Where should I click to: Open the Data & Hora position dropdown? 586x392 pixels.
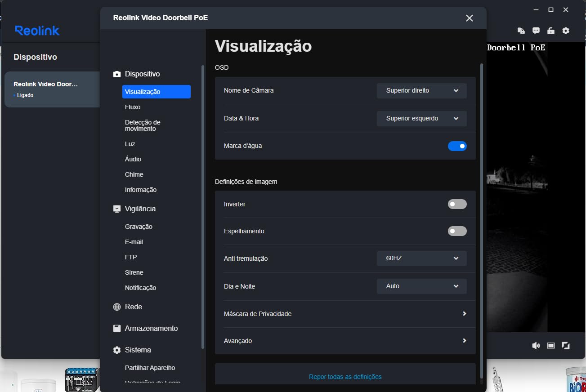coord(422,118)
